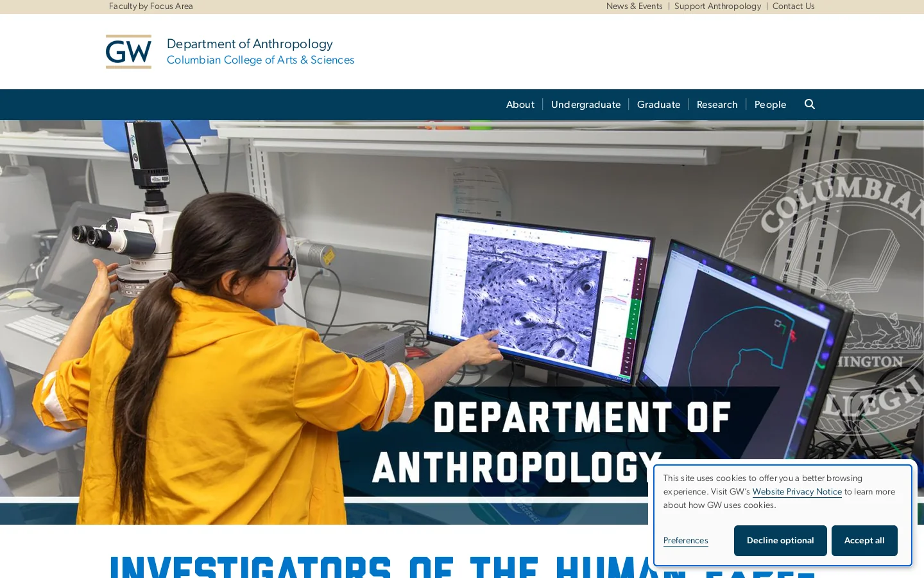This screenshot has width=924, height=578.
Task: Open News & Events link
Action: tap(634, 6)
